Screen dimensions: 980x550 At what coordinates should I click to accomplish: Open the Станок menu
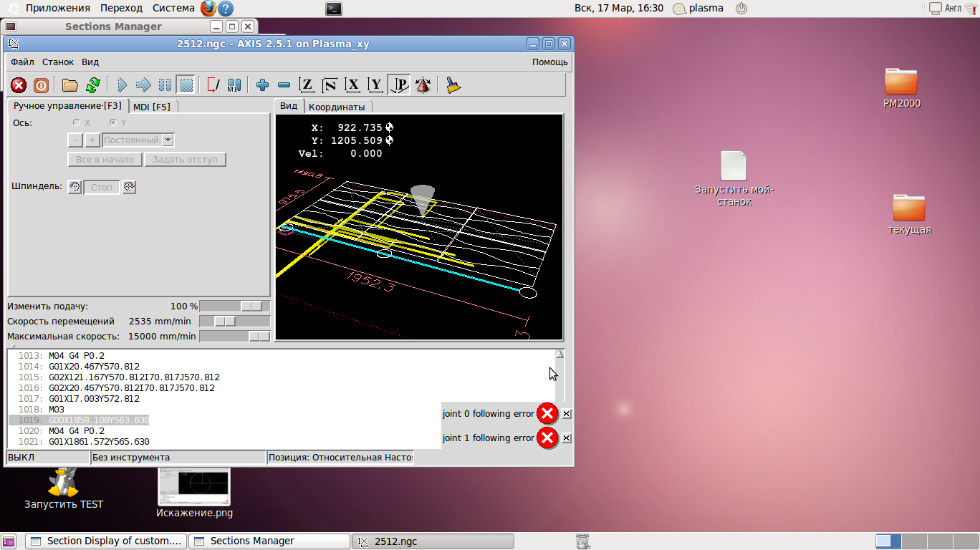coord(58,62)
